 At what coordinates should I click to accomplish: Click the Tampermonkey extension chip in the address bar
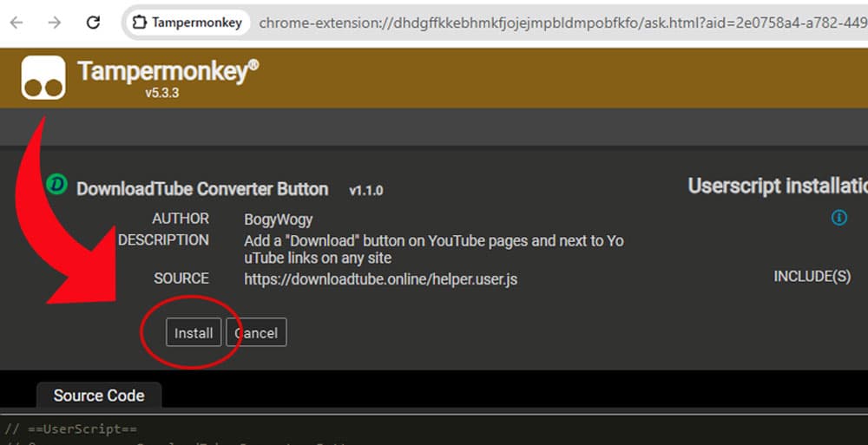[188, 23]
